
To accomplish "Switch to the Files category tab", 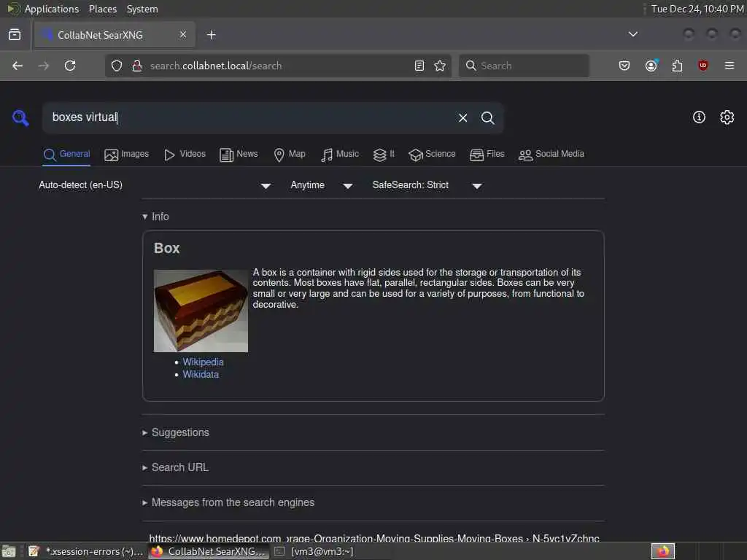I will pos(487,155).
